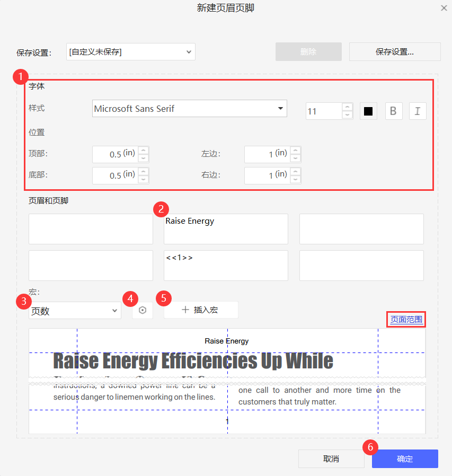Open the 页数 macro dropdown
This screenshot has height=476, width=452.
pyautogui.click(x=75, y=311)
